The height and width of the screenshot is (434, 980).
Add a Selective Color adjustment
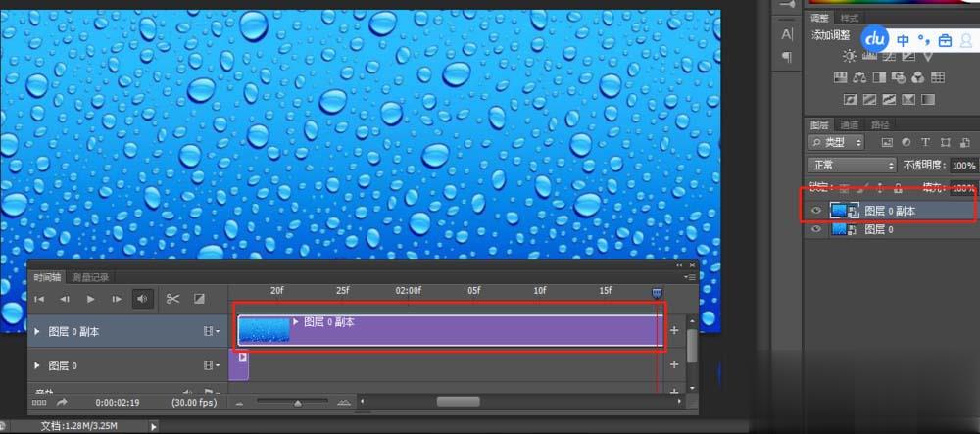click(x=908, y=99)
